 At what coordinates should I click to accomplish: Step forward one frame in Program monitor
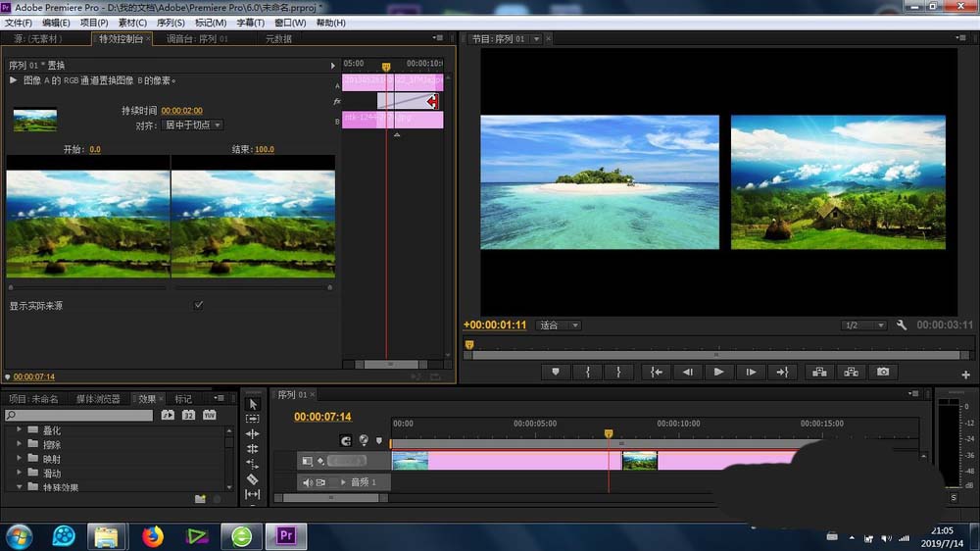(751, 372)
